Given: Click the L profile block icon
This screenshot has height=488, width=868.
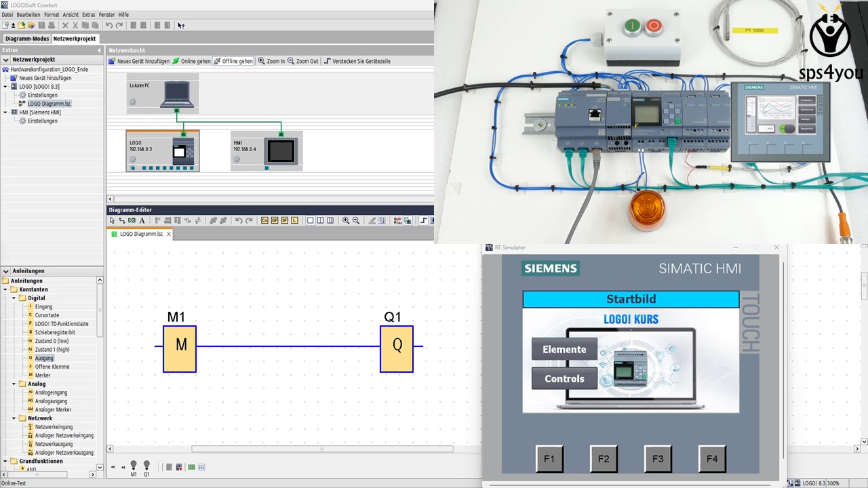Looking at the screenshot, I should 294,220.
